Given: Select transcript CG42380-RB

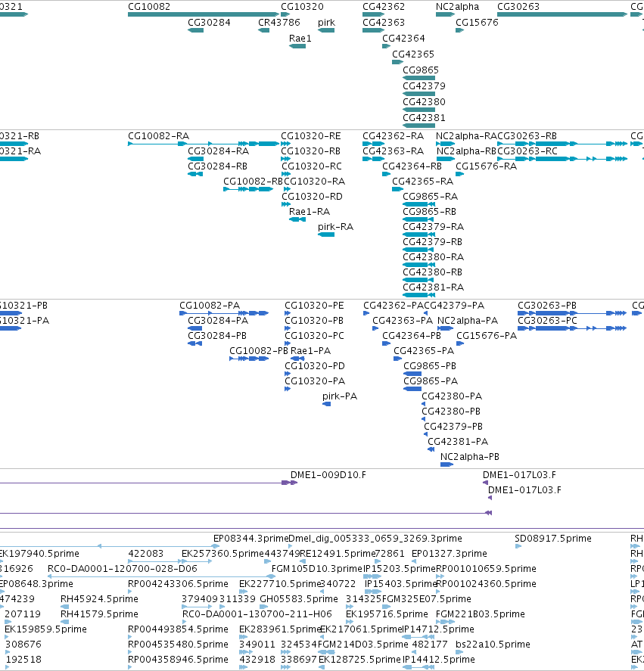Looking at the screenshot, I should [432, 272].
